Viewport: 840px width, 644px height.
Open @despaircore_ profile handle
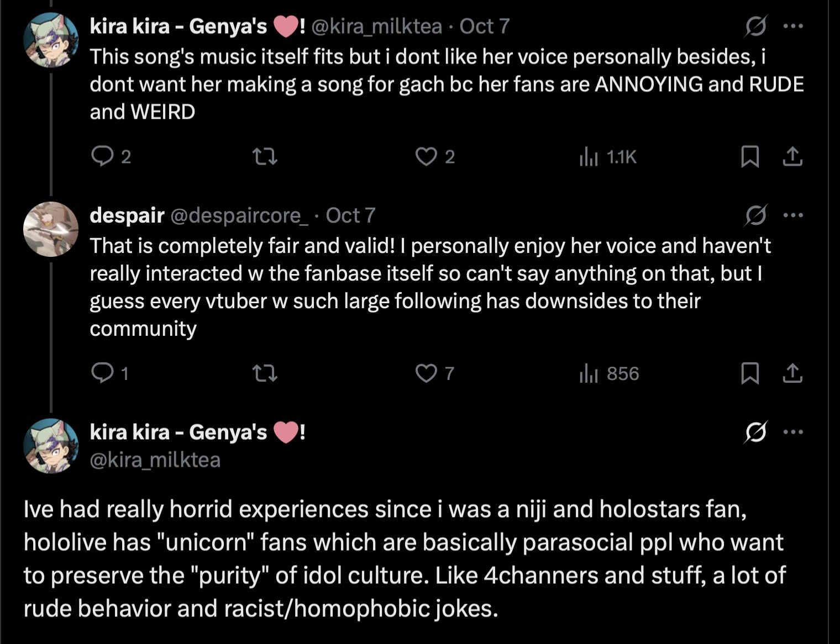pos(239,215)
